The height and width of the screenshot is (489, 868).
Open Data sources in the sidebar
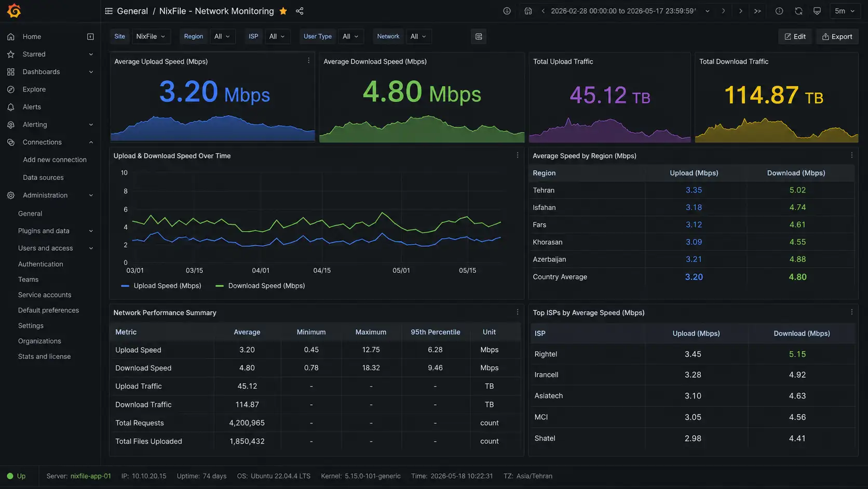[43, 178]
